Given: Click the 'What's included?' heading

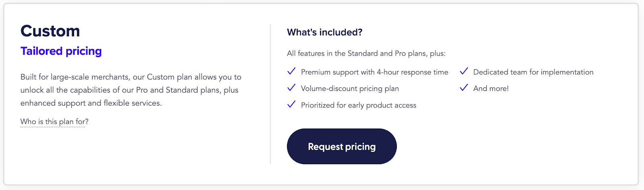Looking at the screenshot, I should click(324, 32).
